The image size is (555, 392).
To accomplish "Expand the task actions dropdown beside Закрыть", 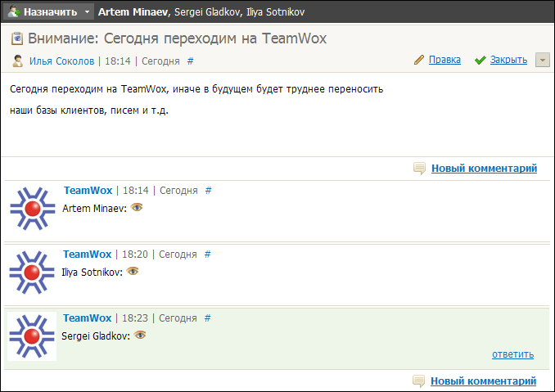I will point(542,60).
